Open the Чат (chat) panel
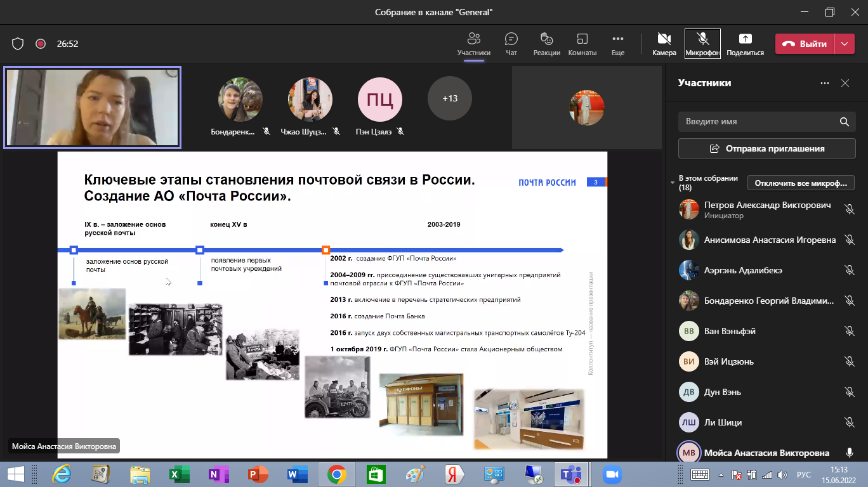Image resolution: width=868 pixels, height=487 pixels. [x=511, y=44]
